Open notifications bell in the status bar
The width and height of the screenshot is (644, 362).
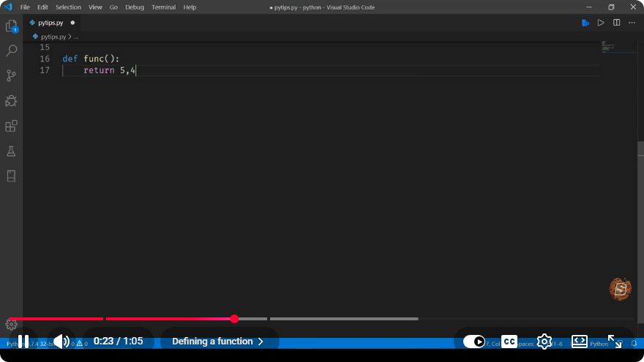point(634,344)
